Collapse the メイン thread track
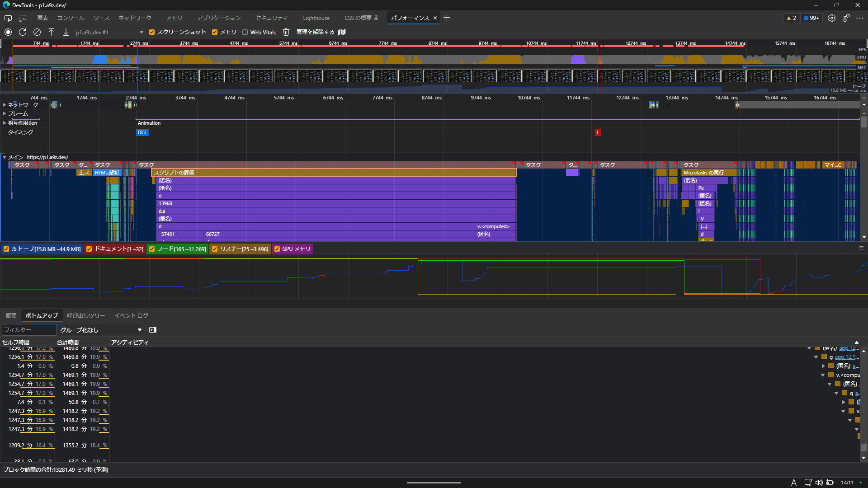The image size is (868, 488). click(5, 157)
